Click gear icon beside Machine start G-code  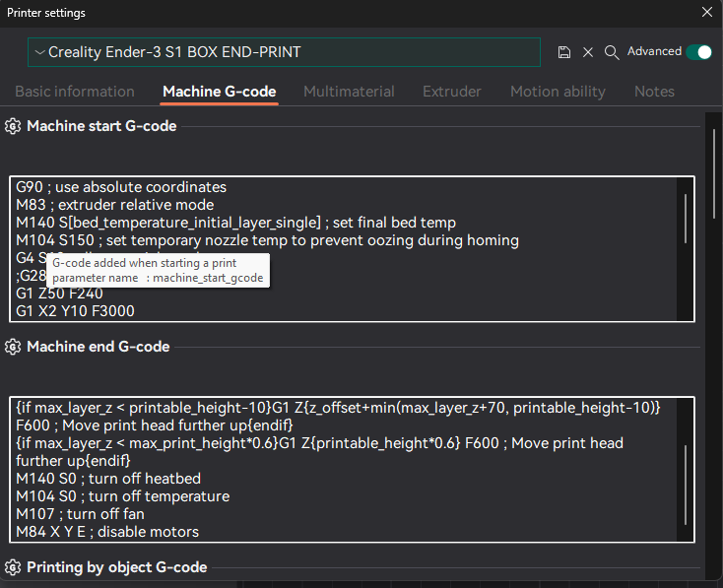pyautogui.click(x=13, y=126)
